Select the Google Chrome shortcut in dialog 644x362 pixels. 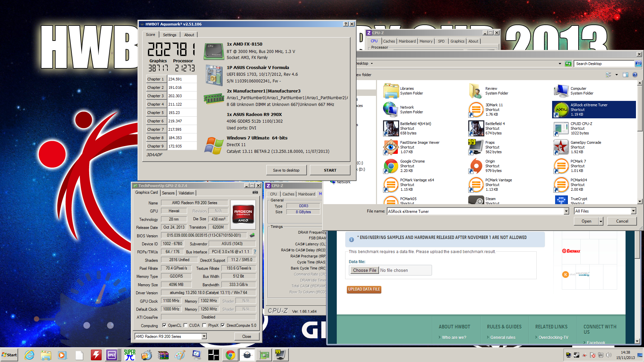tap(424, 166)
